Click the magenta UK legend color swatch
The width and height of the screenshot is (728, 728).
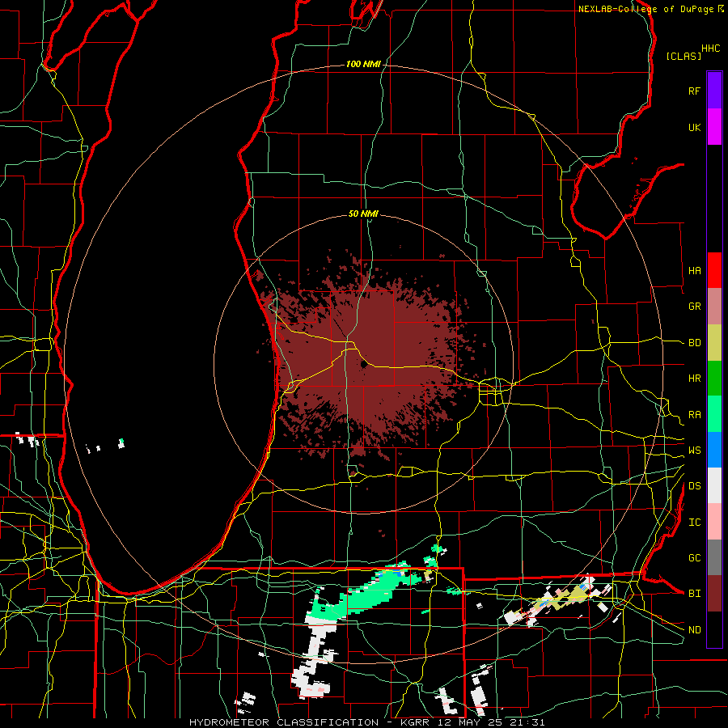pos(714,127)
